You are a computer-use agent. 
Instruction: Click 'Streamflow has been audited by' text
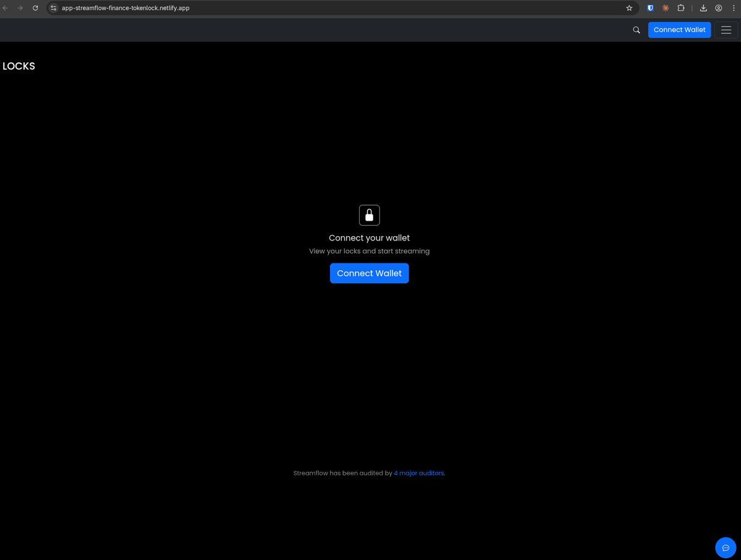(342, 473)
